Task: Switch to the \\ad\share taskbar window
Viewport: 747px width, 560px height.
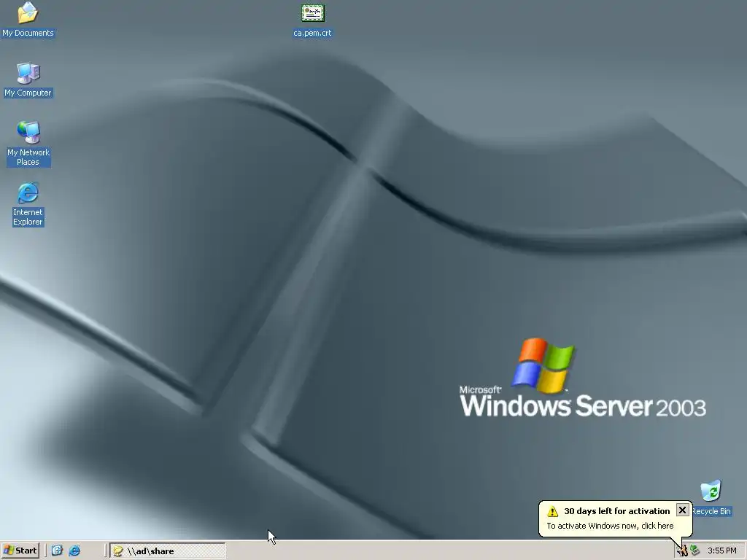Action: 168,551
